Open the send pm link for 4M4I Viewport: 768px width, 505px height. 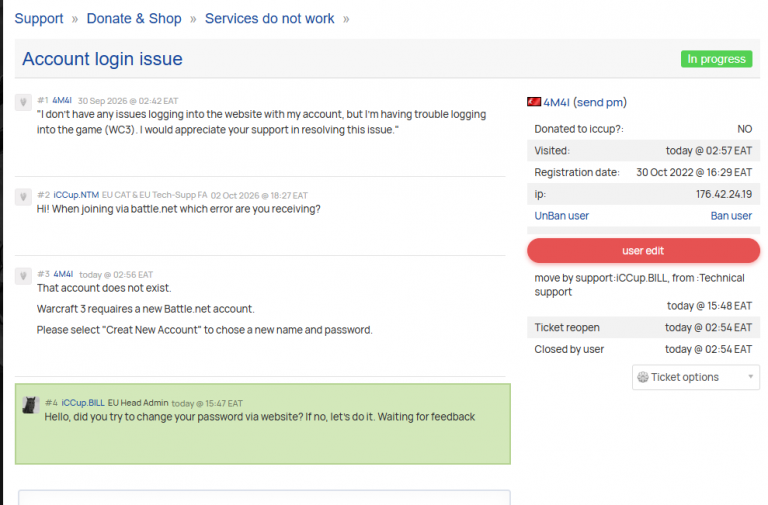pos(600,102)
